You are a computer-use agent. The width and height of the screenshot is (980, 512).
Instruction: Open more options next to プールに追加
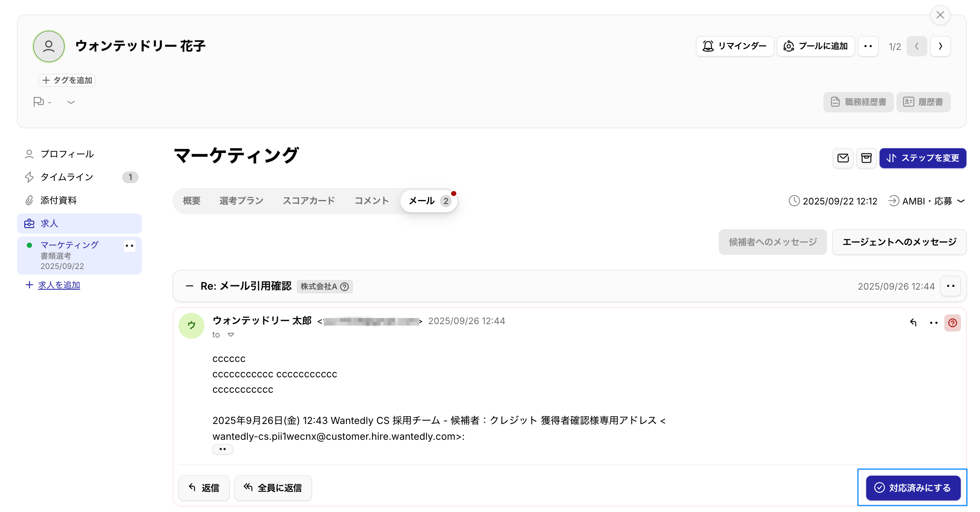(868, 46)
